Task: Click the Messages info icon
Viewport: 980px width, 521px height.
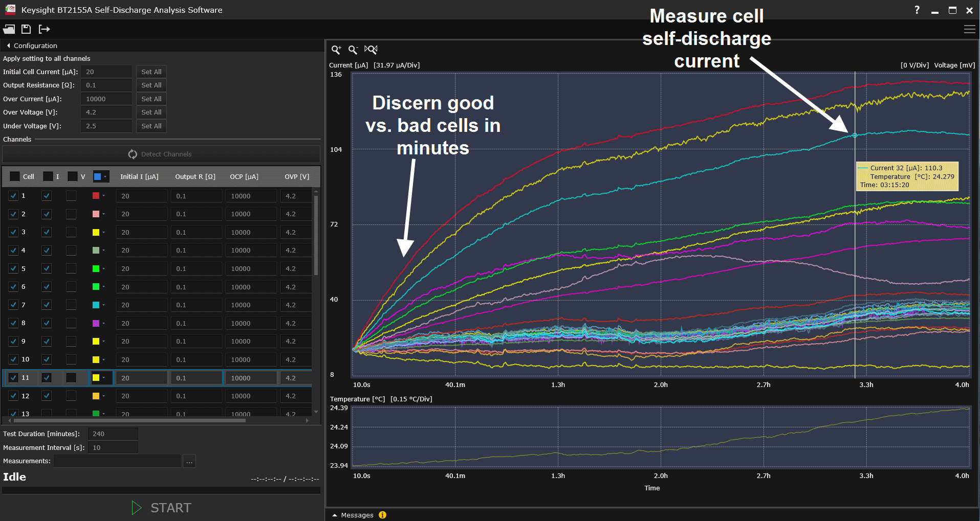Action: pos(382,515)
